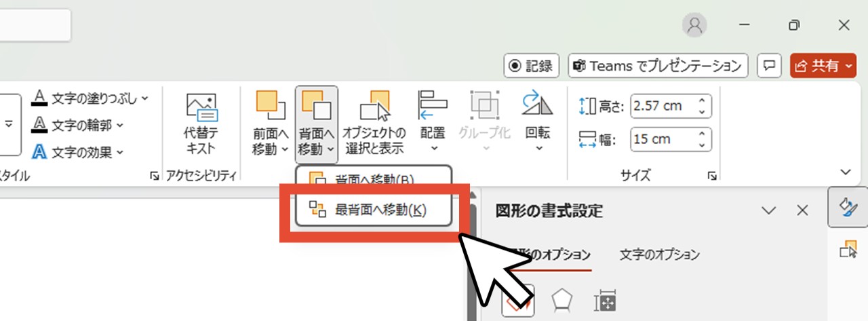
Task: Open サイズ group dialog launcher
Action: pos(712,176)
